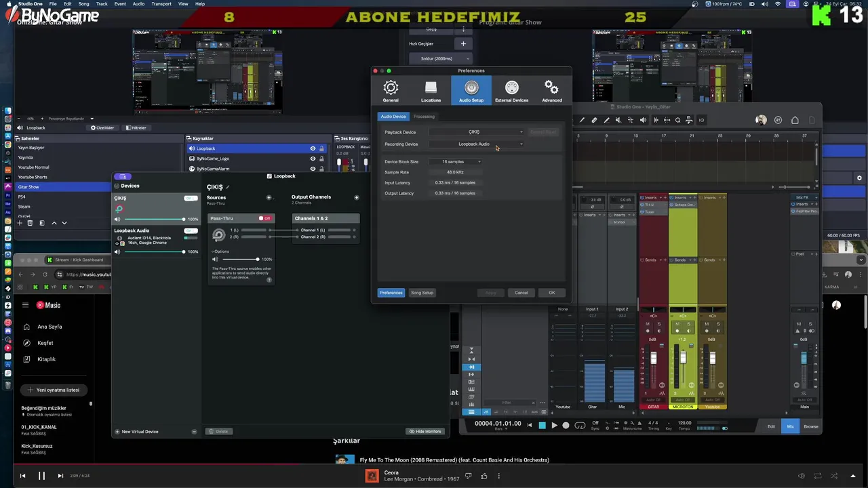
Task: Move OBS scene up with arrow
Action: tap(54, 223)
